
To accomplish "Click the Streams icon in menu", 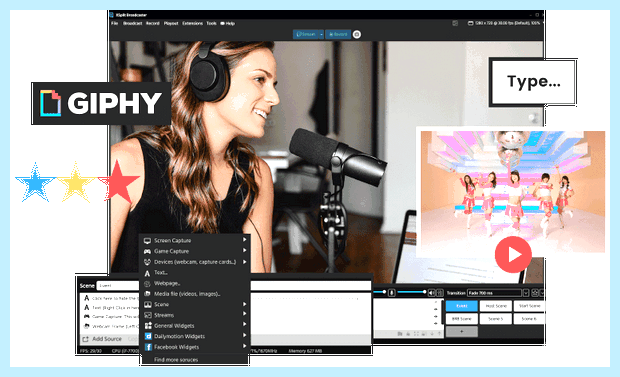I will click(x=147, y=315).
